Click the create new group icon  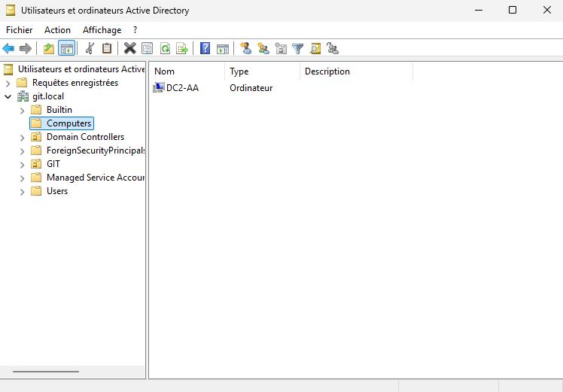[263, 48]
